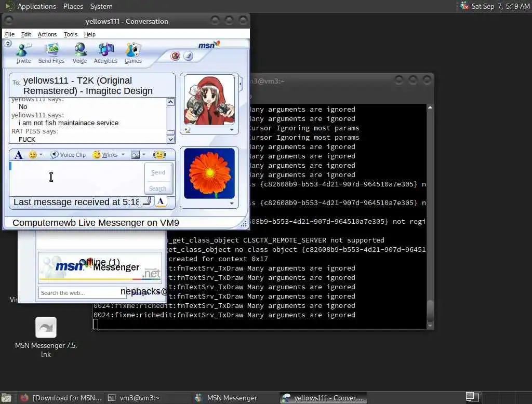Click the Send button
Viewport: 532px width, 404px height.
158,172
